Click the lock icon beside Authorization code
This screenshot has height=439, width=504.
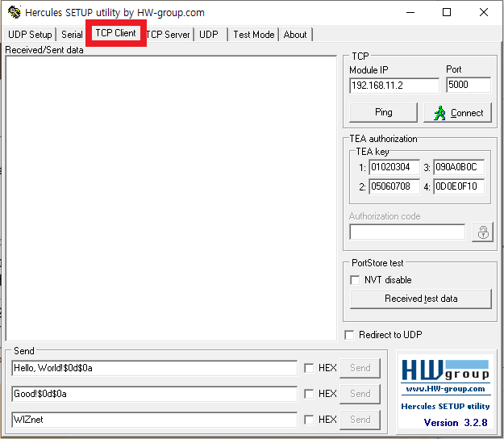coord(482,232)
